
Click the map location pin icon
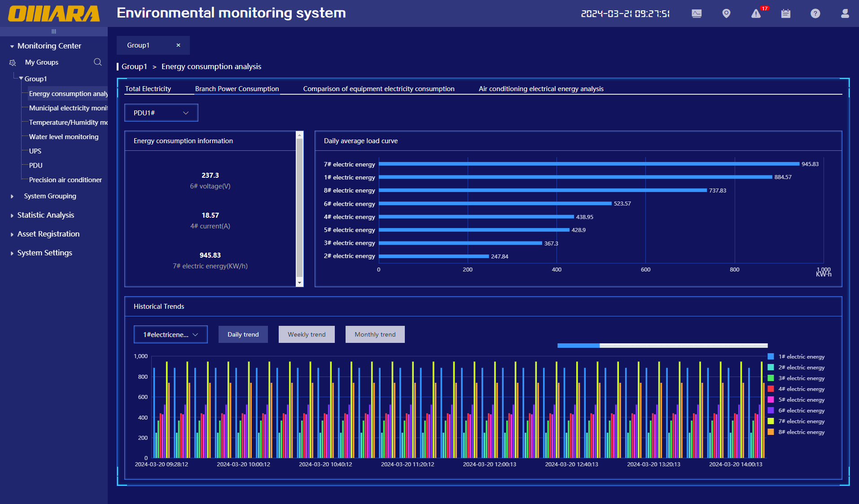coord(726,13)
